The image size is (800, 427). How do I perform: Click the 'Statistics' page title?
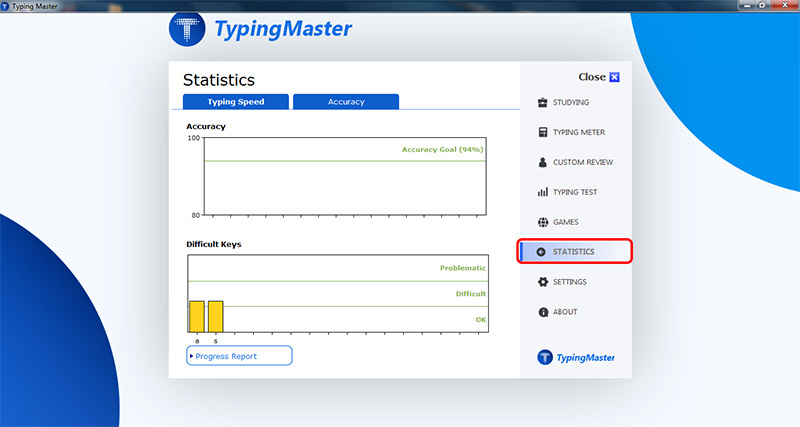219,80
